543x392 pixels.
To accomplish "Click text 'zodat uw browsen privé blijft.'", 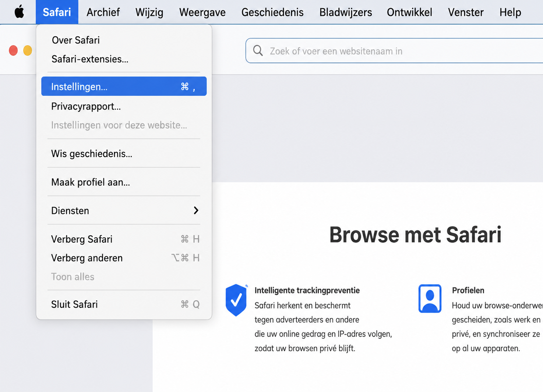I will 305,348.
